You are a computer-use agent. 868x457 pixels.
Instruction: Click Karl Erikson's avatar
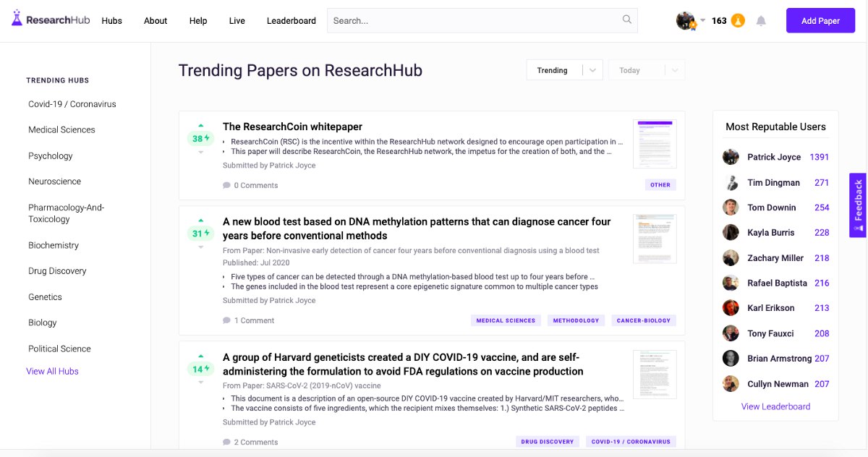pyautogui.click(x=731, y=308)
